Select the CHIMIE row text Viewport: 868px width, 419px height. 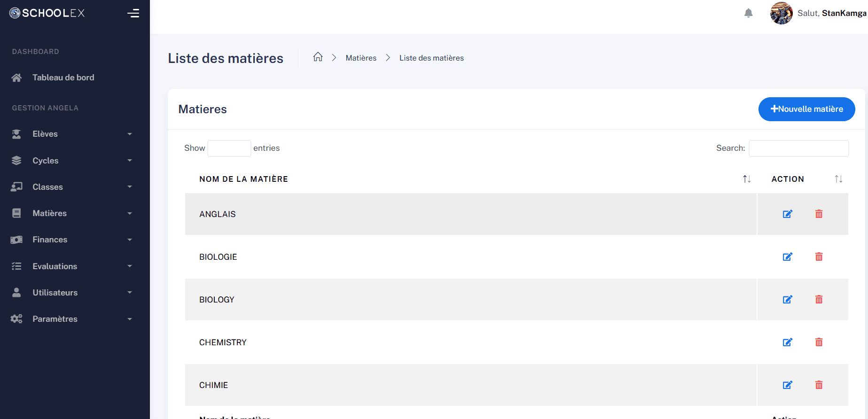(x=213, y=385)
